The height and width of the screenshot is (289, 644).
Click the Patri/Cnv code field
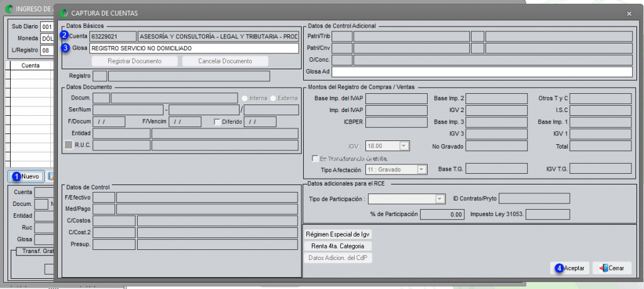[x=342, y=48]
